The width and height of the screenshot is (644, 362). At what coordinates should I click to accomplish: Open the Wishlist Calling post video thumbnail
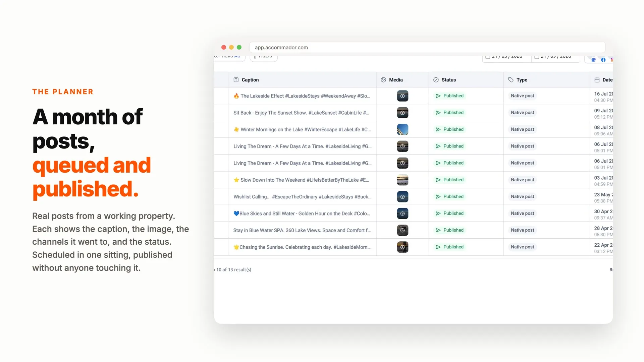click(402, 197)
